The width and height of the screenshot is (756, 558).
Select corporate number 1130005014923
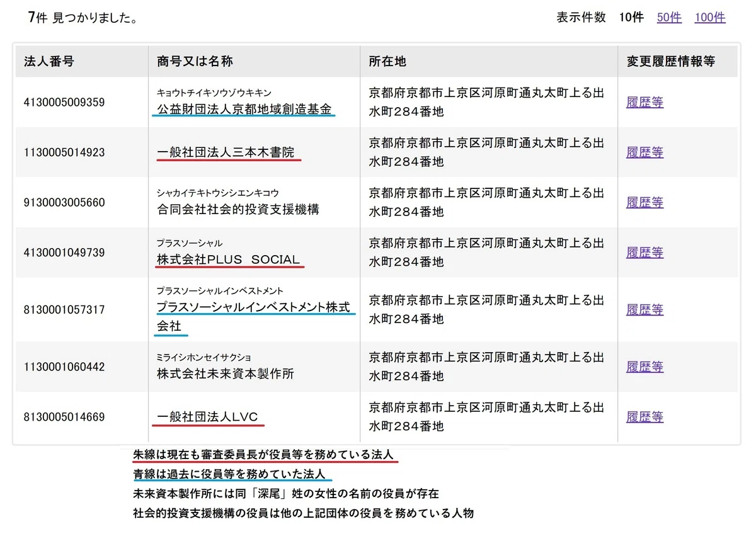tap(64, 152)
